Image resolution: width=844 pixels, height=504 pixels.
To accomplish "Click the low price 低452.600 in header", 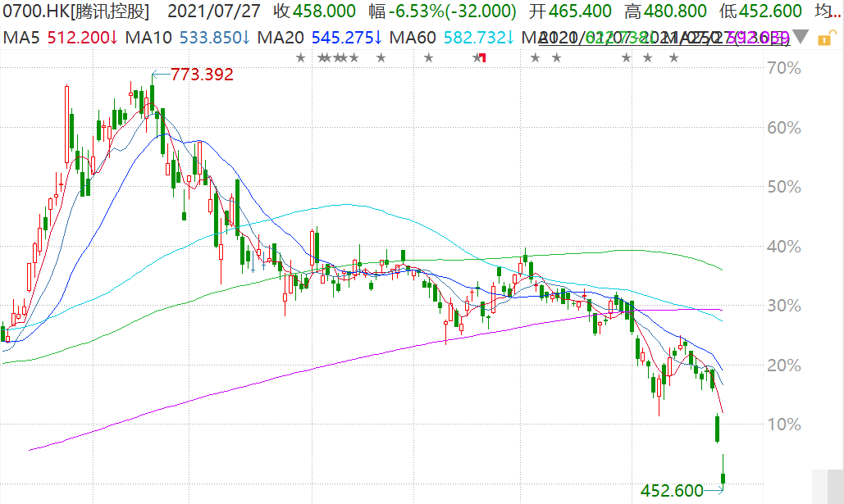I will click(x=760, y=11).
